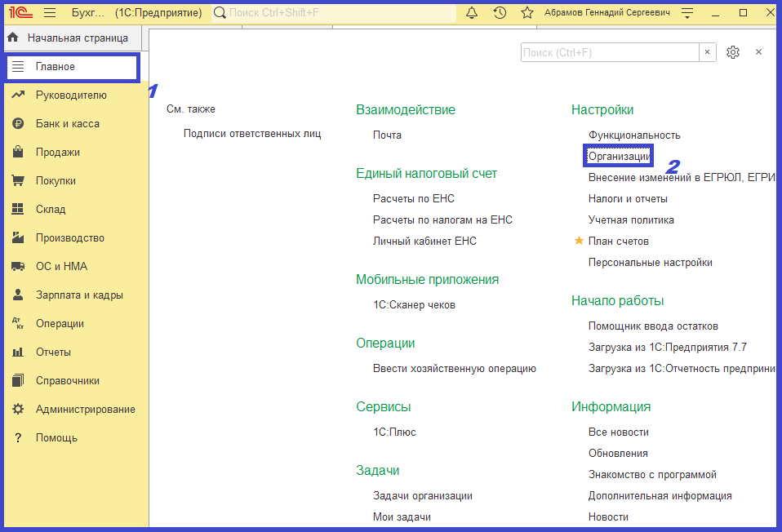Switch to the Начальная страница tab
782x532 pixels.
(77, 38)
